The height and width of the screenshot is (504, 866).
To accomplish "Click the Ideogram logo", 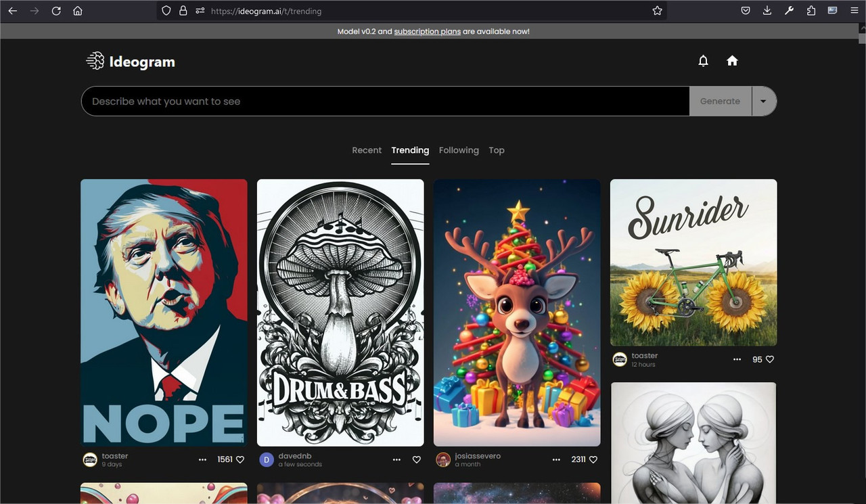I will pyautogui.click(x=131, y=62).
